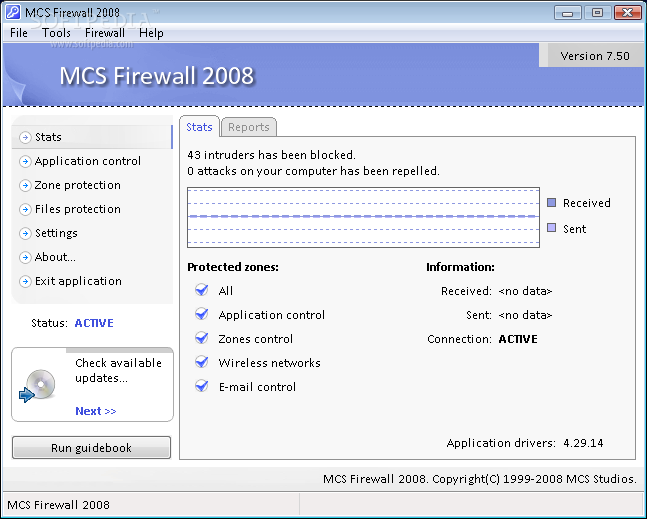The width and height of the screenshot is (647, 519).
Task: Select the Stats tab
Action: point(199,127)
